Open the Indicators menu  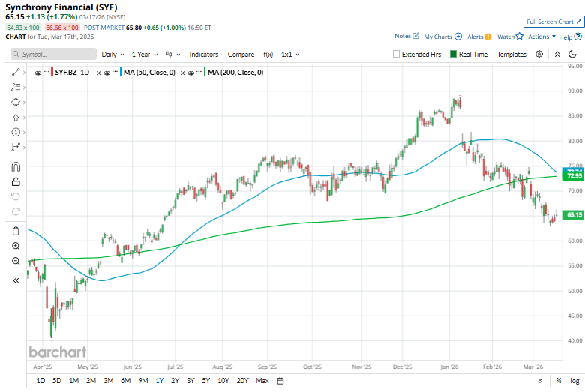204,55
